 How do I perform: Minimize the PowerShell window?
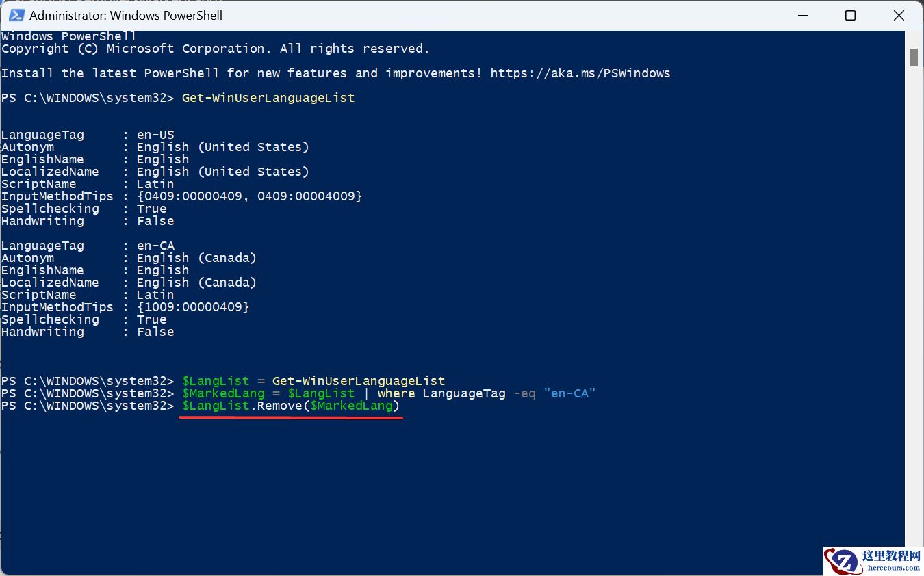tap(801, 15)
